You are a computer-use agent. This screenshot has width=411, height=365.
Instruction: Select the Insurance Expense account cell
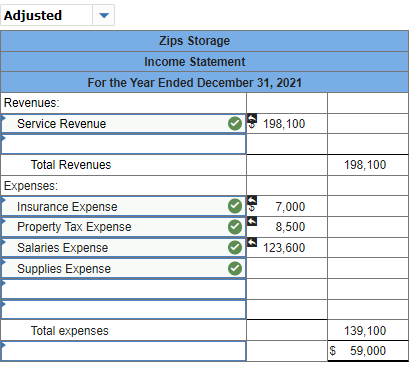[x=124, y=206]
